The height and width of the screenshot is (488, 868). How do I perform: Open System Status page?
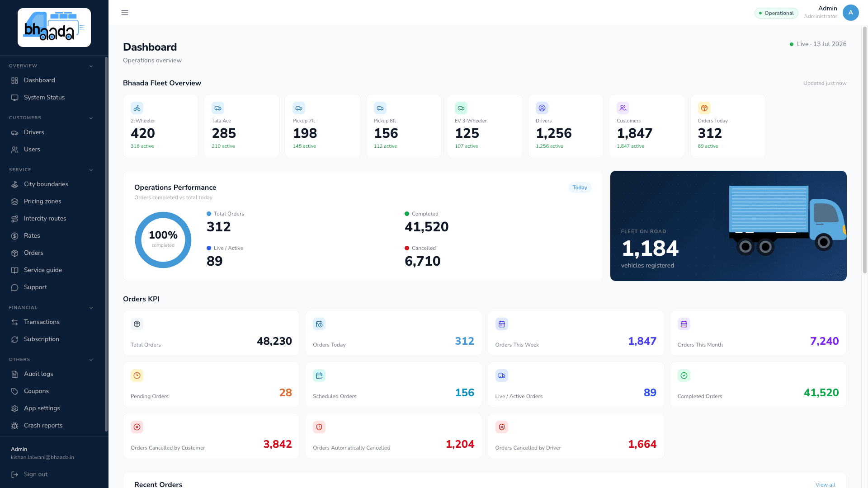coord(52,98)
